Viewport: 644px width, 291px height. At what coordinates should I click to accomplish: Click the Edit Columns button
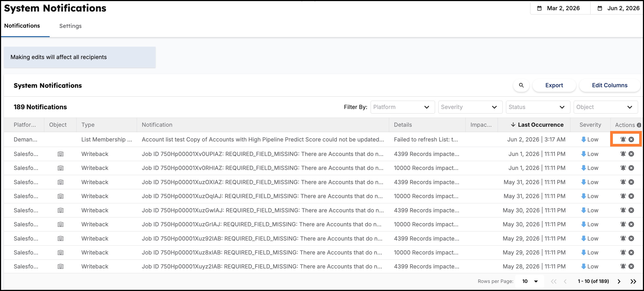[610, 85]
